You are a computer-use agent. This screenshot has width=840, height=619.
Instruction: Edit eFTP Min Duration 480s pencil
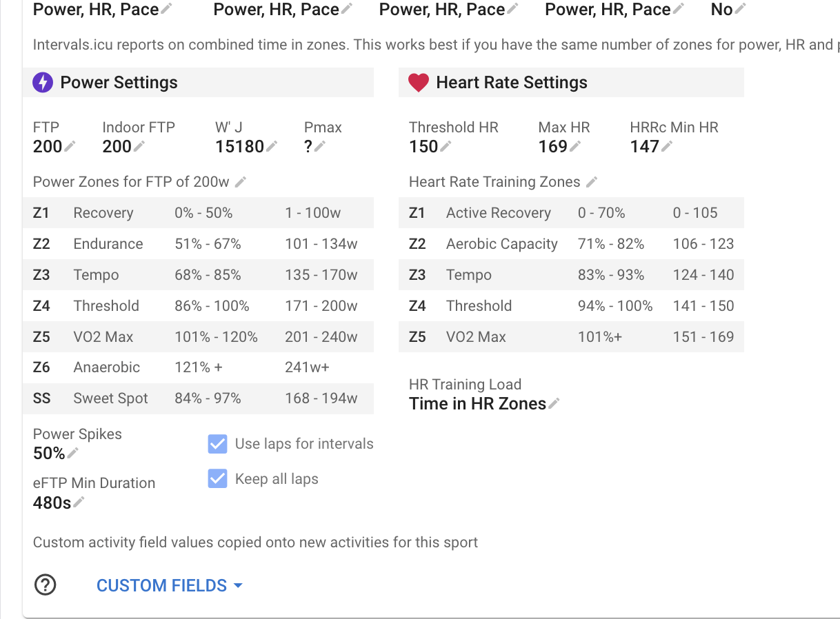point(79,503)
